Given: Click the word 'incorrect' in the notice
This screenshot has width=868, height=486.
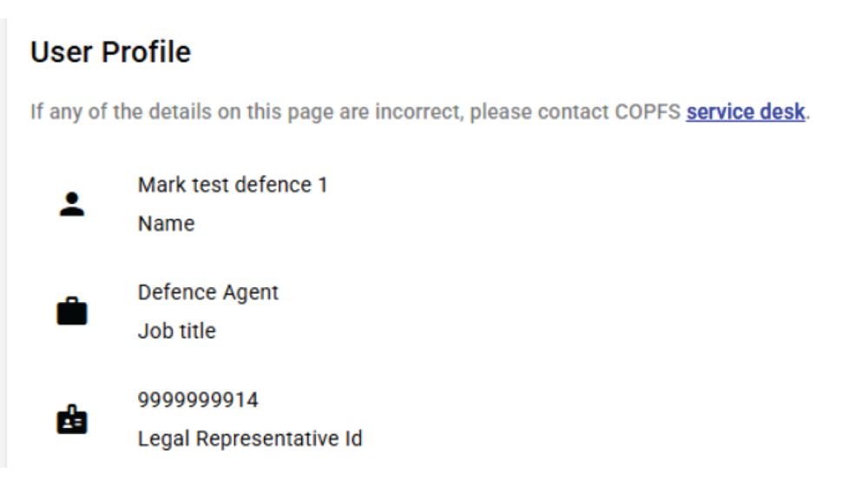Looking at the screenshot, I should (x=408, y=112).
